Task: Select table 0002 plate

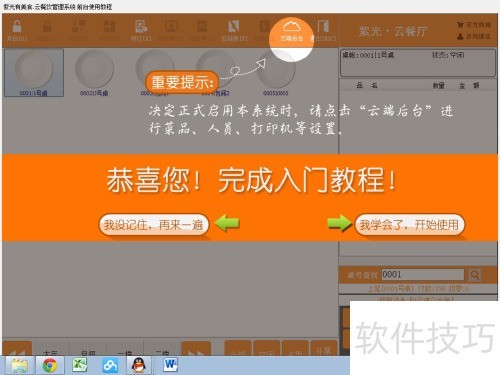Action: coord(94,72)
